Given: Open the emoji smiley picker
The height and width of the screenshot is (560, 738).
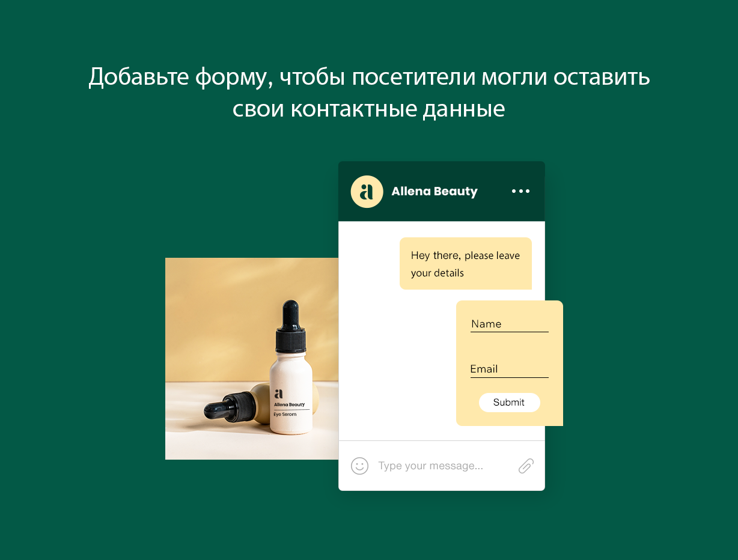Looking at the screenshot, I should click(x=359, y=466).
